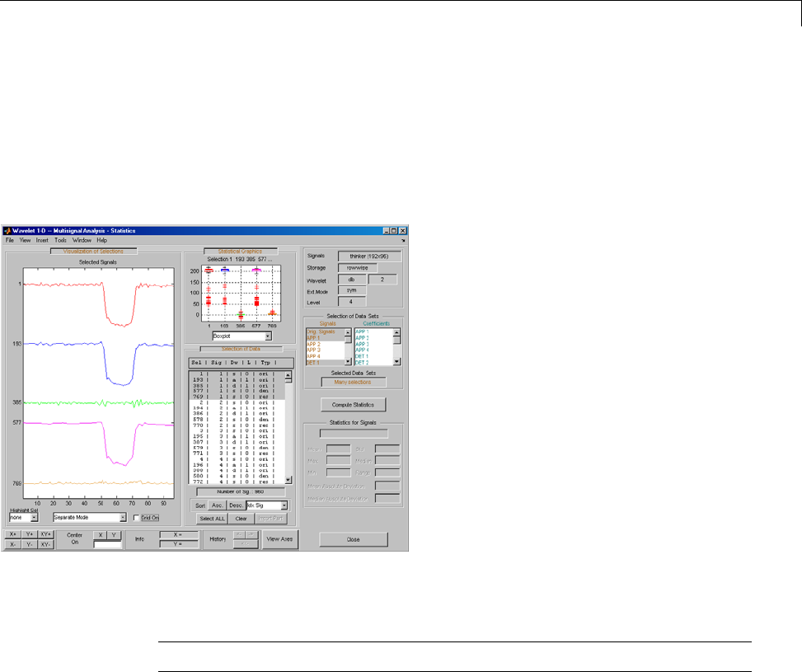Open the View menu
This screenshot has height=672, width=802.
tap(25, 240)
